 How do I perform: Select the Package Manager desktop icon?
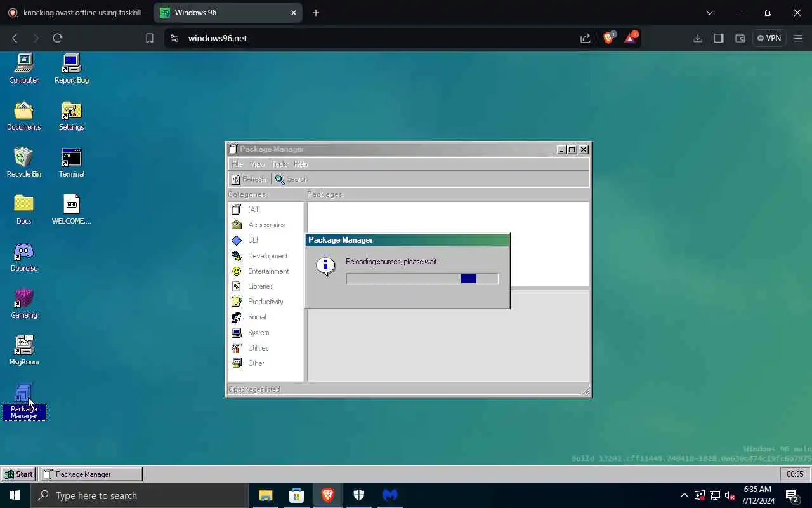[x=24, y=401]
